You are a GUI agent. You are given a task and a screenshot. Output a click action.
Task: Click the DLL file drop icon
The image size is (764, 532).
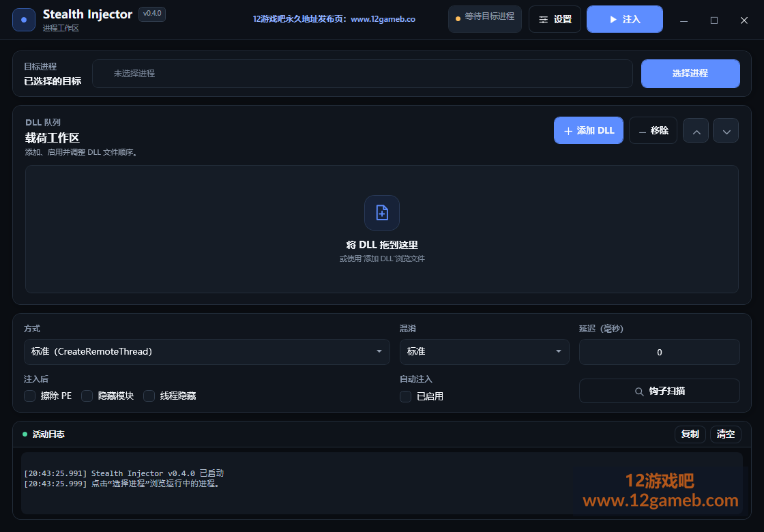click(382, 213)
